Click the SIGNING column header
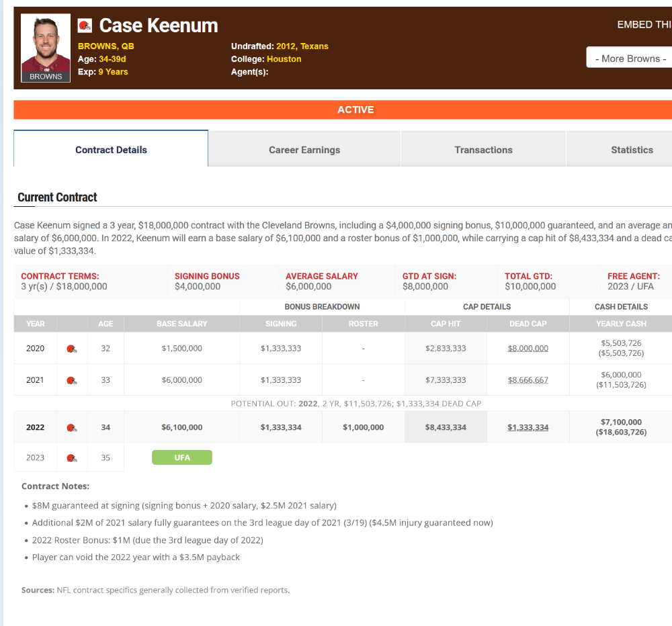This screenshot has height=626, width=672. click(x=281, y=324)
